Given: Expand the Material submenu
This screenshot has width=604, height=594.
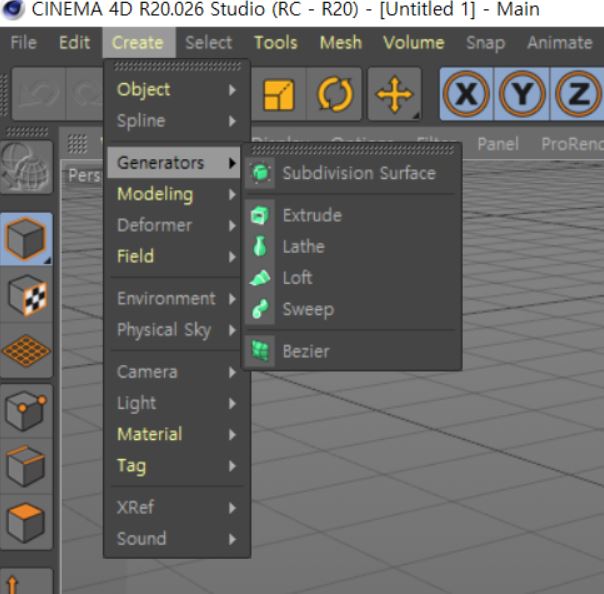Looking at the screenshot, I should pyautogui.click(x=177, y=435).
